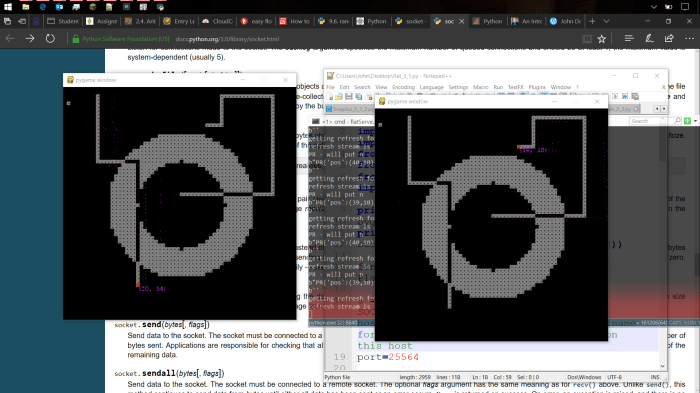Switch to the Student tab
This screenshot has width=700, height=393.
tap(63, 21)
